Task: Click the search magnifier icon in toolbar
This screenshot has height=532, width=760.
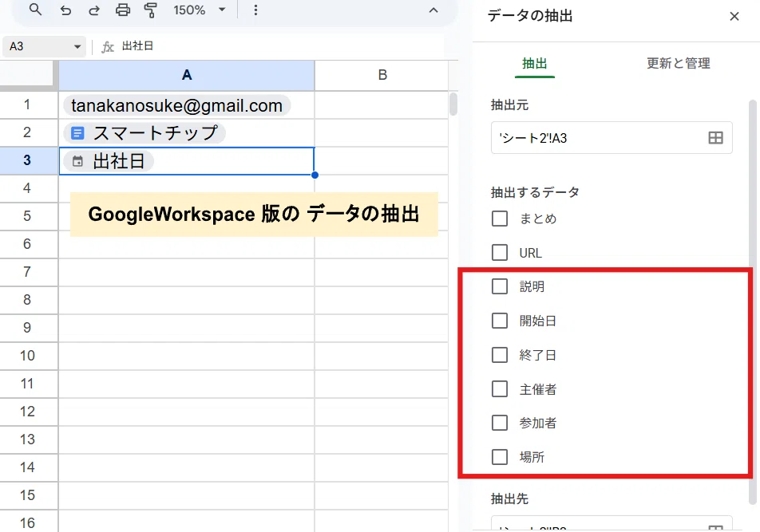Action: pyautogui.click(x=35, y=10)
